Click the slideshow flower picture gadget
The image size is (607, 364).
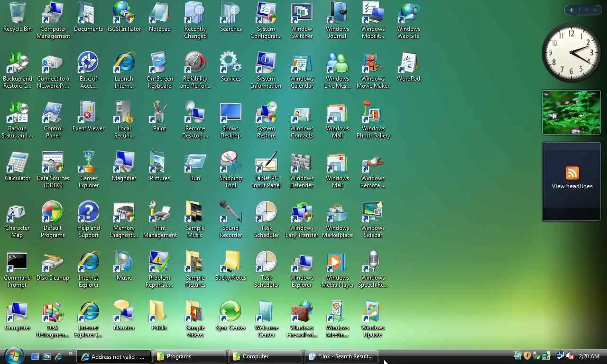(571, 112)
